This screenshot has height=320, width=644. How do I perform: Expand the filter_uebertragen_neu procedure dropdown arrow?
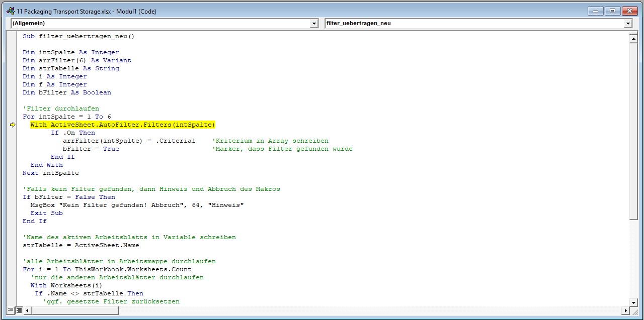coord(627,24)
